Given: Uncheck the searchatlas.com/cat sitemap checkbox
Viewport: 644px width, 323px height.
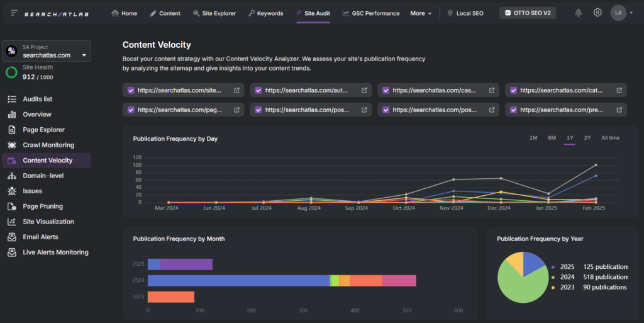Looking at the screenshot, I should pos(513,91).
